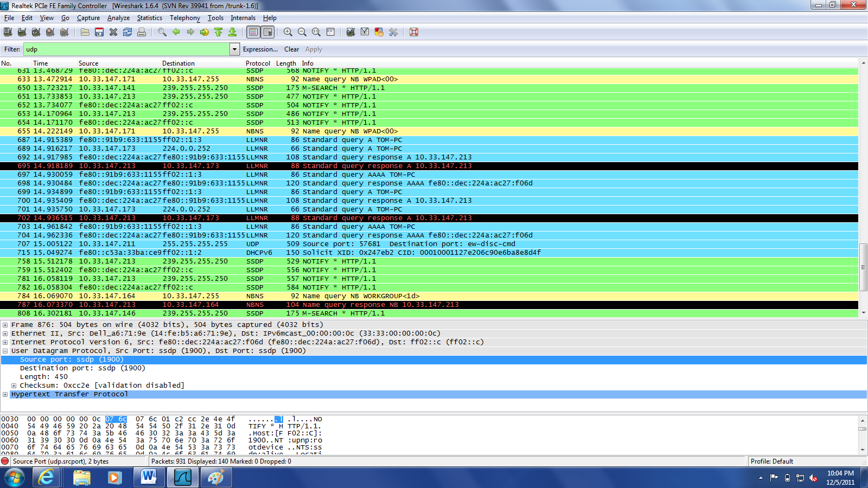Image resolution: width=868 pixels, height=488 pixels.
Task: Sort packets by Protocol column
Action: point(258,63)
